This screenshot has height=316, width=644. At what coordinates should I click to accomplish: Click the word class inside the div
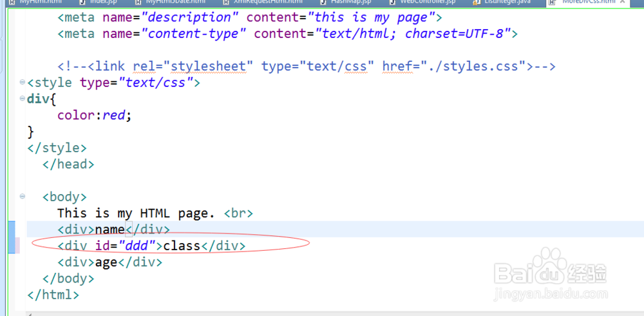[x=182, y=246]
